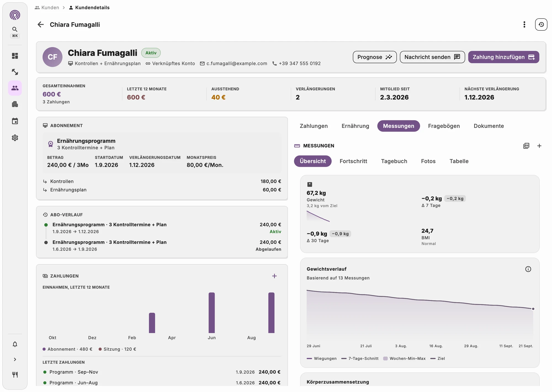Switch to the Fragebögen tab
Image resolution: width=552 pixels, height=392 pixels.
point(444,126)
